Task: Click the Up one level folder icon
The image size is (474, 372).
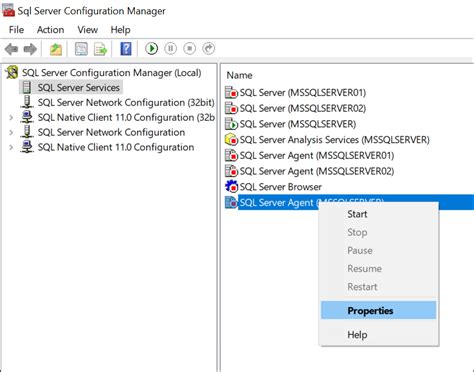Action: [x=56, y=49]
